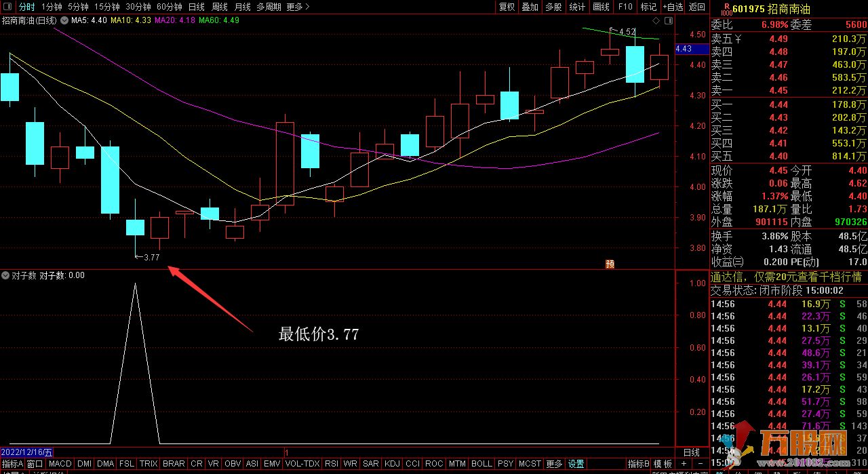The height and width of the screenshot is (474, 868).
Task: Switch indicator to CR
Action: 197,464
